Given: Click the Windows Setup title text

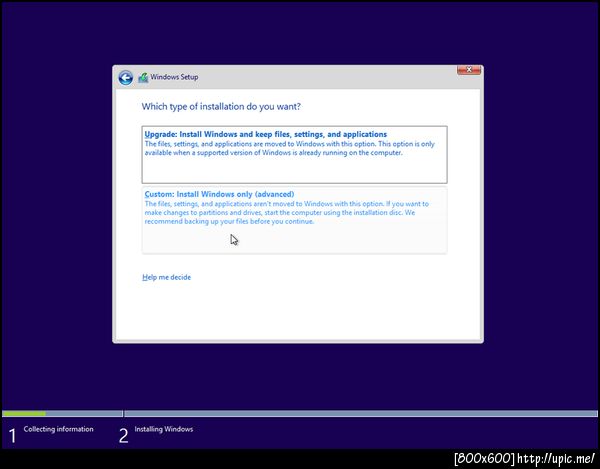Looking at the screenshot, I should tap(174, 77).
